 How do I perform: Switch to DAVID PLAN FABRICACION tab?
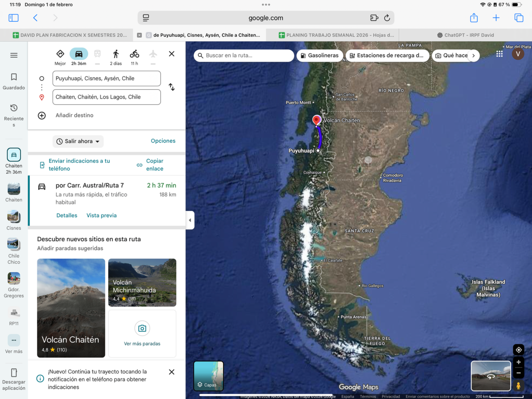70,35
